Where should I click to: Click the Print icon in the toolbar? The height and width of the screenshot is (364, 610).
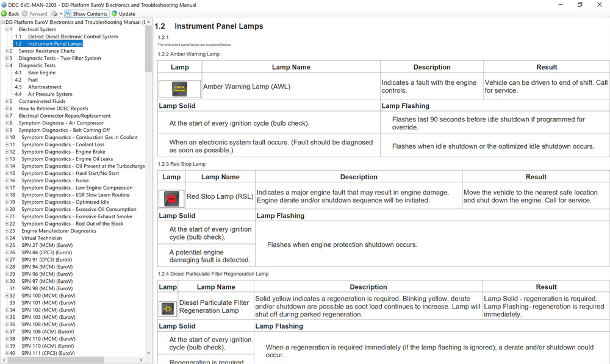point(54,13)
